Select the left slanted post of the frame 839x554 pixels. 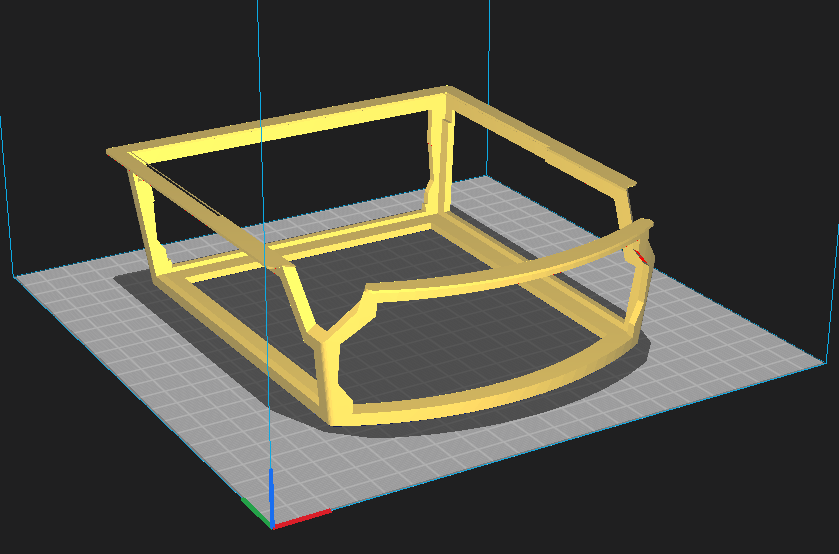(x=145, y=215)
